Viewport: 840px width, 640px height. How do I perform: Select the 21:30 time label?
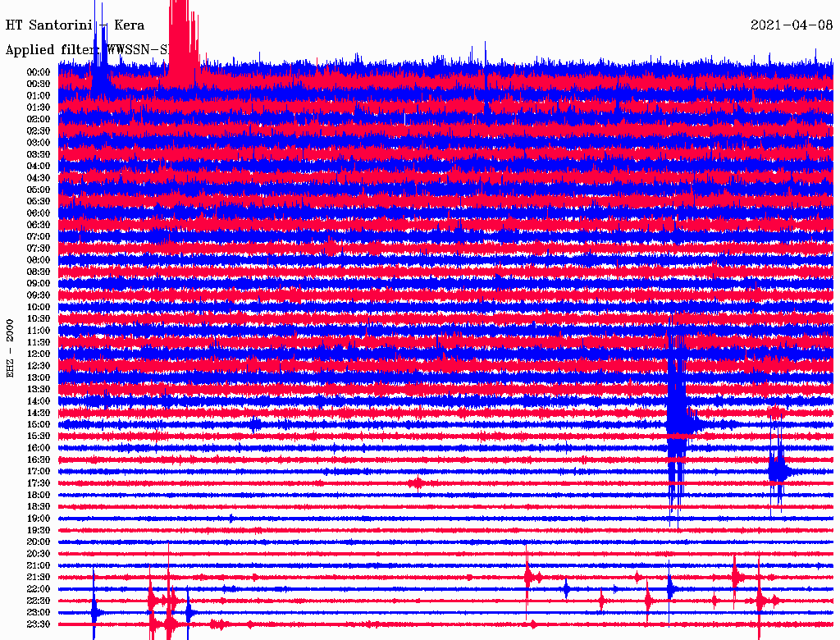(39, 578)
